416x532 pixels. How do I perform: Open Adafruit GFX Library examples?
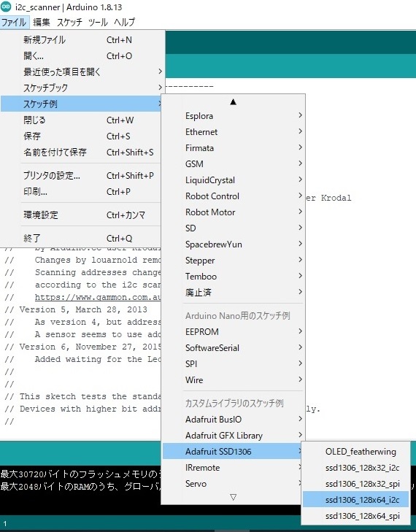[233, 435]
